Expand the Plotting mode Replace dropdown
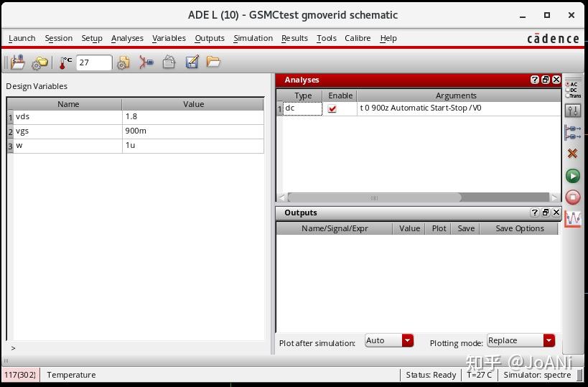 click(x=549, y=340)
